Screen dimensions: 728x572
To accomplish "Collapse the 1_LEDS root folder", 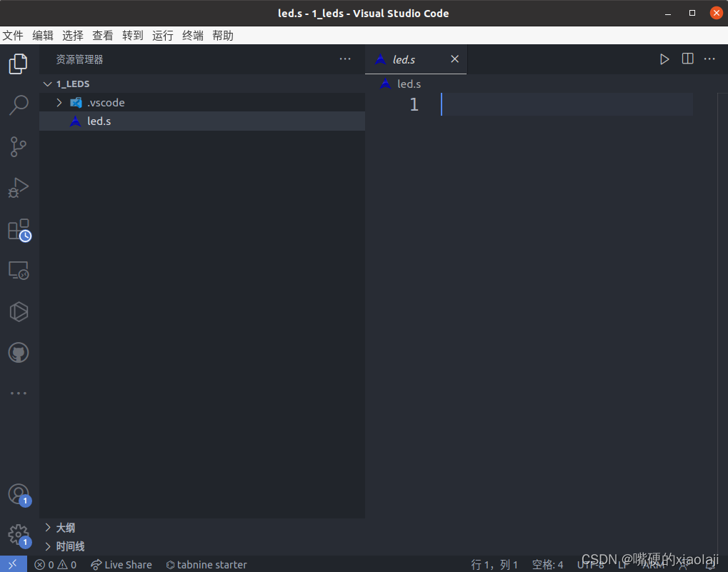I will [48, 84].
